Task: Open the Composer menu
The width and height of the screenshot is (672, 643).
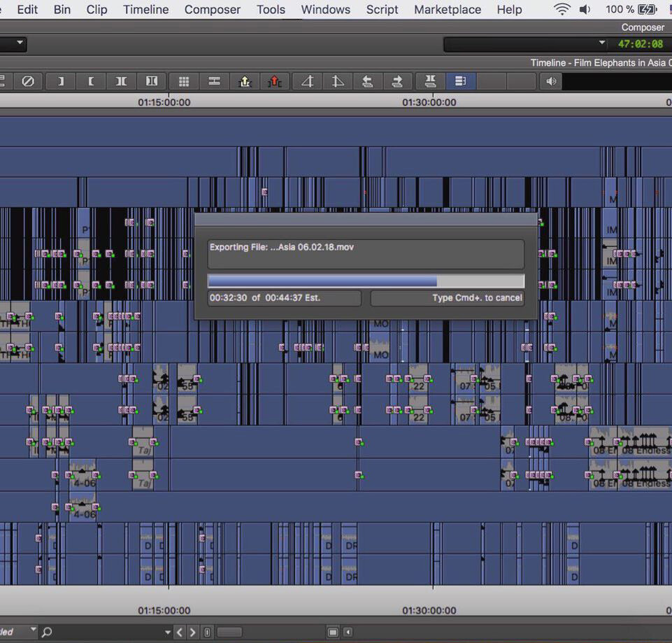Action: (213, 9)
